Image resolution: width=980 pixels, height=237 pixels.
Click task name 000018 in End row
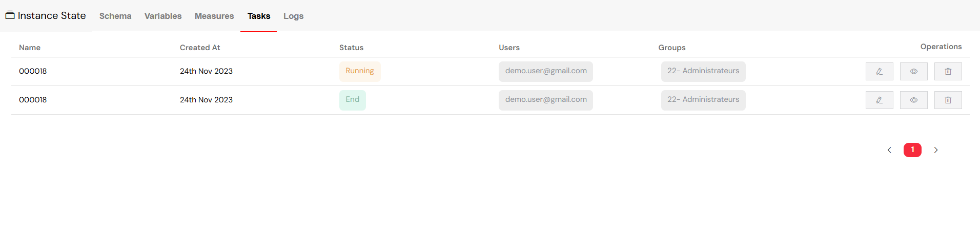point(33,100)
